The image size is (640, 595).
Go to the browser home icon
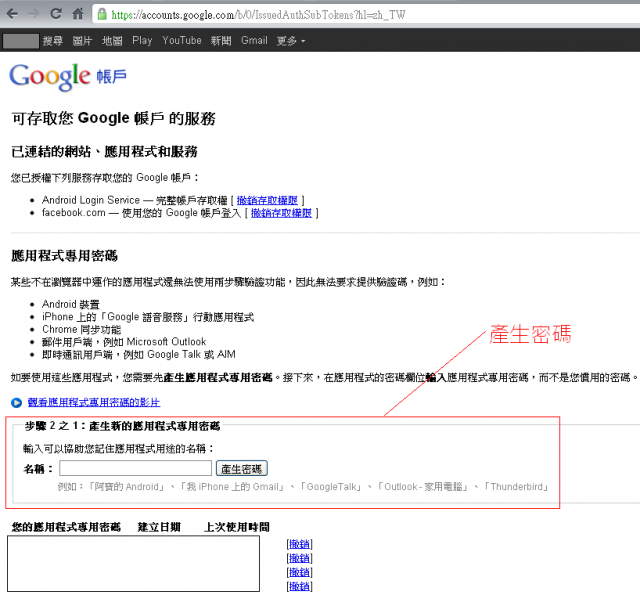[78, 14]
